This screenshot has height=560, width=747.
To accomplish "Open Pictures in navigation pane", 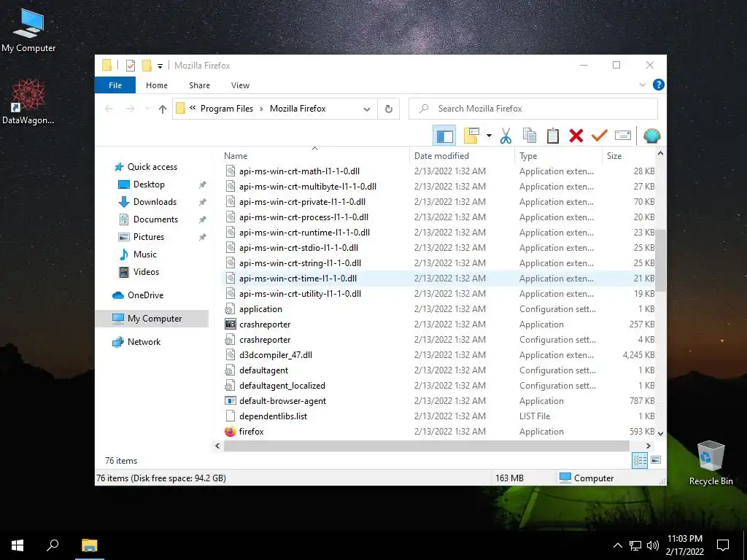I will (149, 237).
